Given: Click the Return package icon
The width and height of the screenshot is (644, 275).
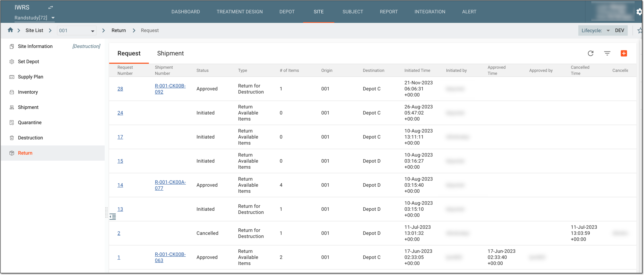Looking at the screenshot, I should click(x=12, y=153).
